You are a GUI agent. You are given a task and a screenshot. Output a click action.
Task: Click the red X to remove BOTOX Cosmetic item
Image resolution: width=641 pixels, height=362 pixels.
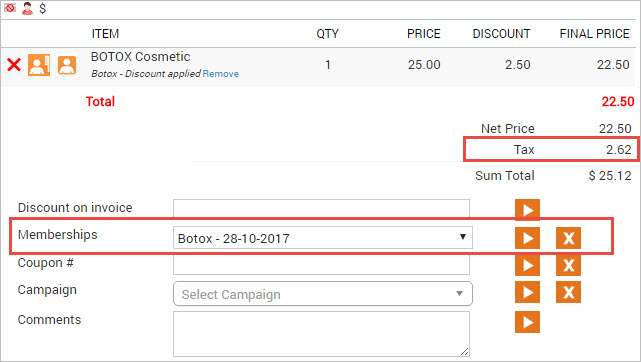[14, 65]
